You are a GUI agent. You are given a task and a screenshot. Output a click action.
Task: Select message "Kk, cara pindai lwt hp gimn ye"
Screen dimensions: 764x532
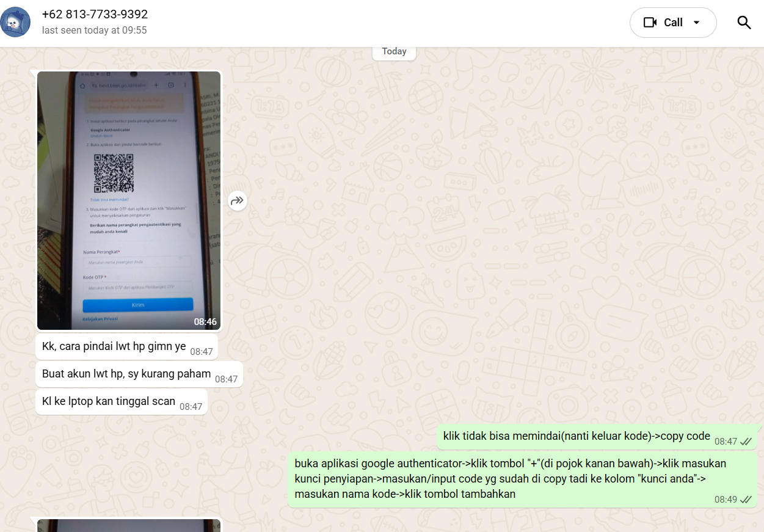point(114,346)
